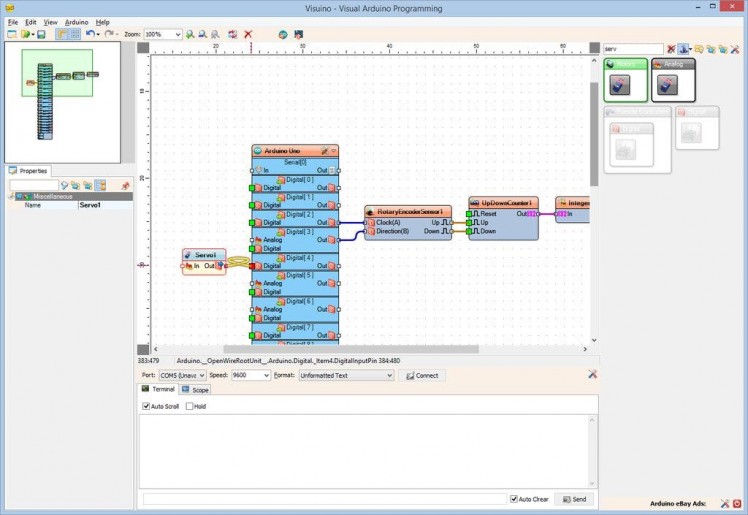Viewport: 748px width, 515px height.
Task: Toggle the Auto Scroll checkbox
Action: pyautogui.click(x=147, y=407)
